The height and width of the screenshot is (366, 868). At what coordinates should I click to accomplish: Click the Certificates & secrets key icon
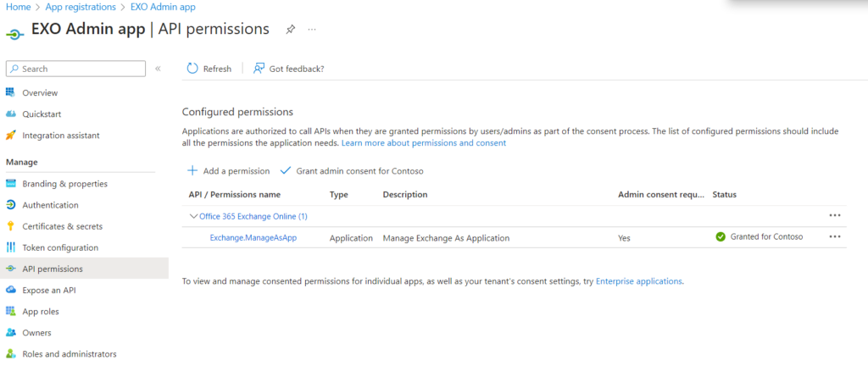click(10, 226)
